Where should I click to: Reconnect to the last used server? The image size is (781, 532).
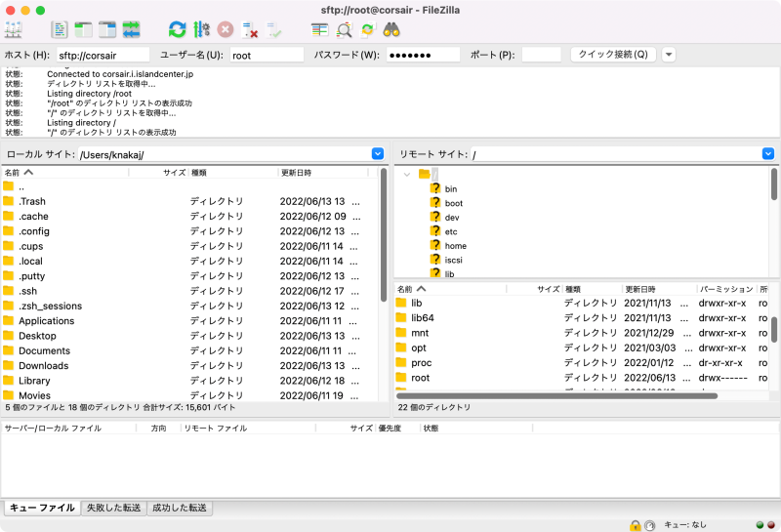tap(273, 30)
